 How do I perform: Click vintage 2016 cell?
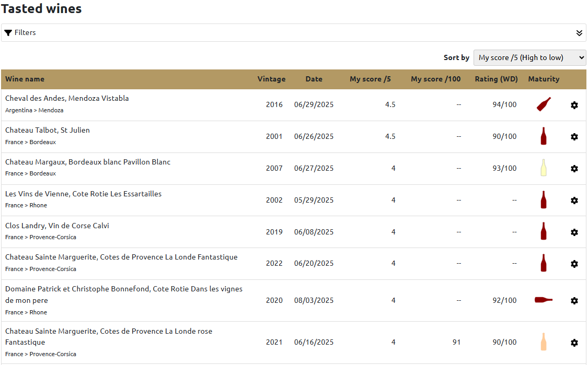(x=274, y=104)
